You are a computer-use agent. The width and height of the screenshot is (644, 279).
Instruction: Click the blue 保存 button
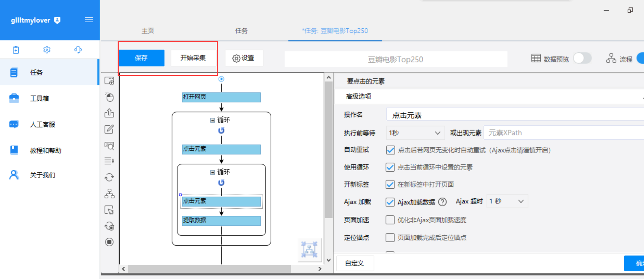[142, 58]
